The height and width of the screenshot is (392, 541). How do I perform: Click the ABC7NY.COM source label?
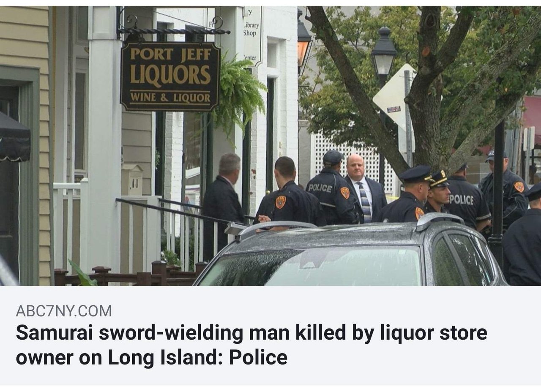(64, 311)
